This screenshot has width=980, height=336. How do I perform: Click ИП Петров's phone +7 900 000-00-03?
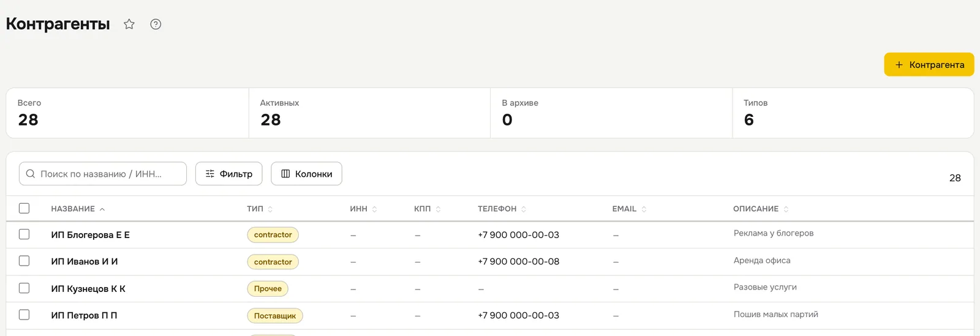(518, 315)
